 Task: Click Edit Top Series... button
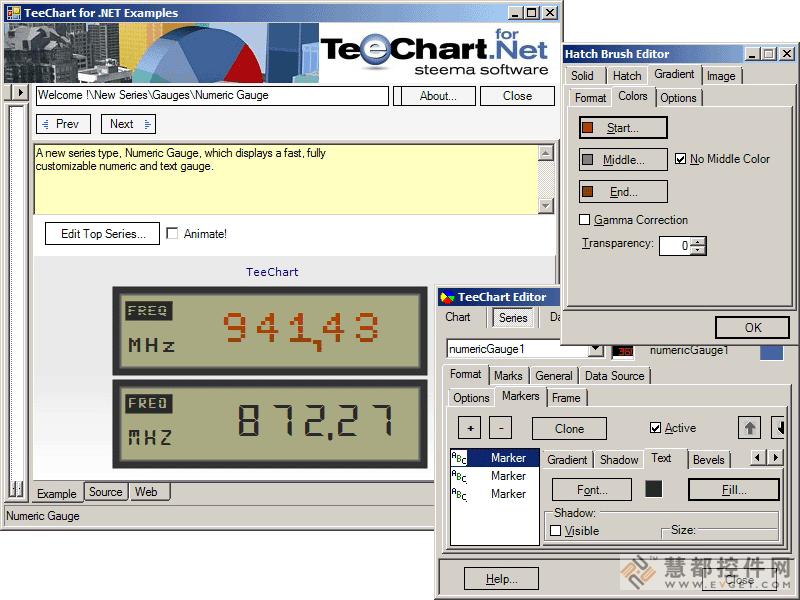pos(103,234)
